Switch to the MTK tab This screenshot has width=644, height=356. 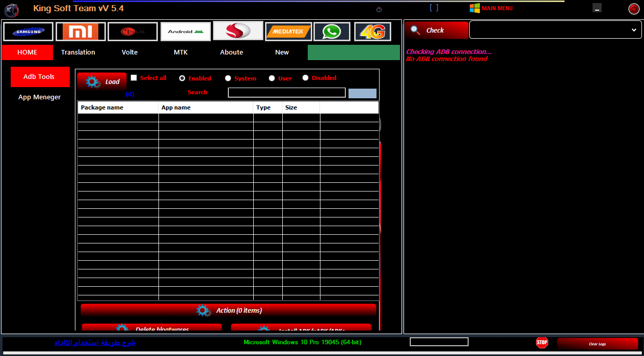(x=180, y=52)
